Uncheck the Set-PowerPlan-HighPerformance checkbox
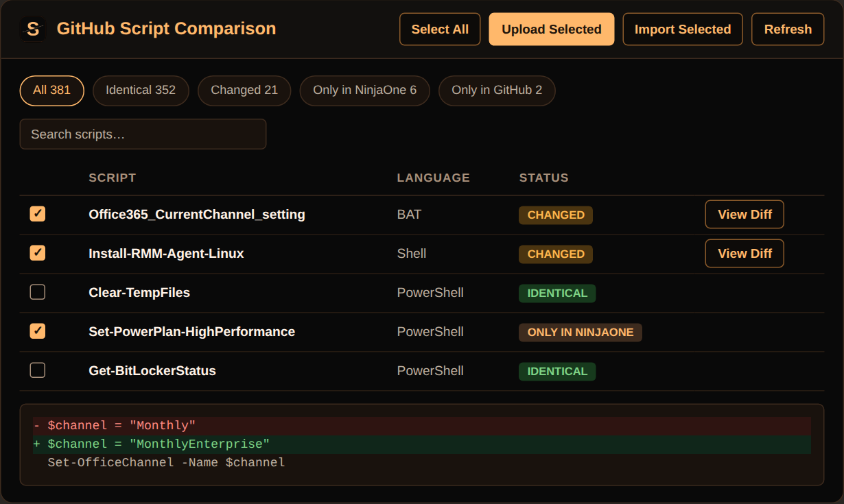 point(38,331)
